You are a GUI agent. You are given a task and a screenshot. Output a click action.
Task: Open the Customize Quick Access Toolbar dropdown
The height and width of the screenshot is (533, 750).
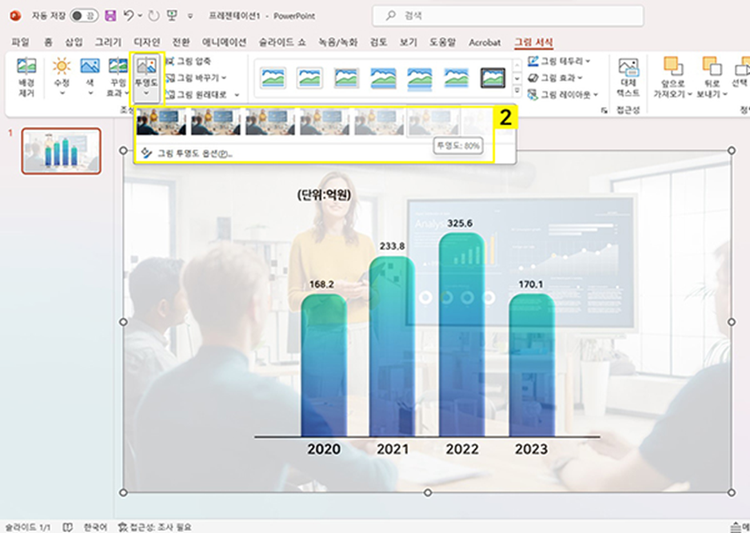pos(190,16)
